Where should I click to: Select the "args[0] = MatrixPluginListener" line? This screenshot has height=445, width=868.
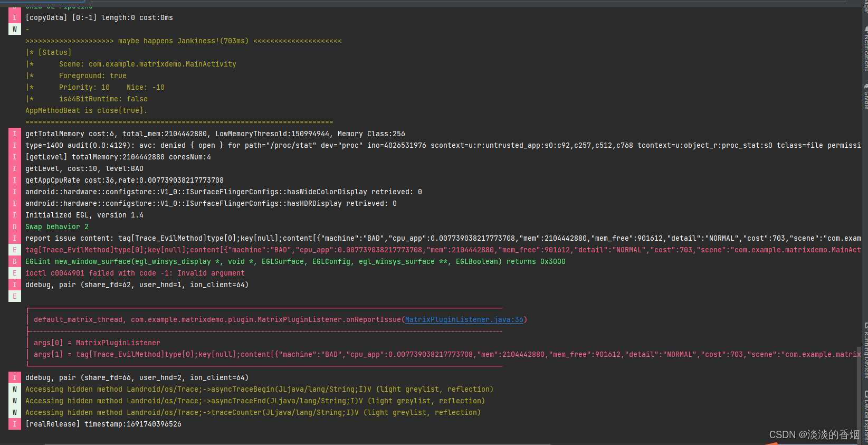point(97,343)
